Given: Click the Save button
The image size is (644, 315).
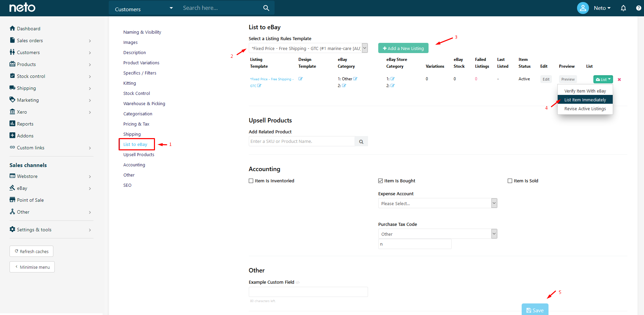Looking at the screenshot, I should click(535, 309).
